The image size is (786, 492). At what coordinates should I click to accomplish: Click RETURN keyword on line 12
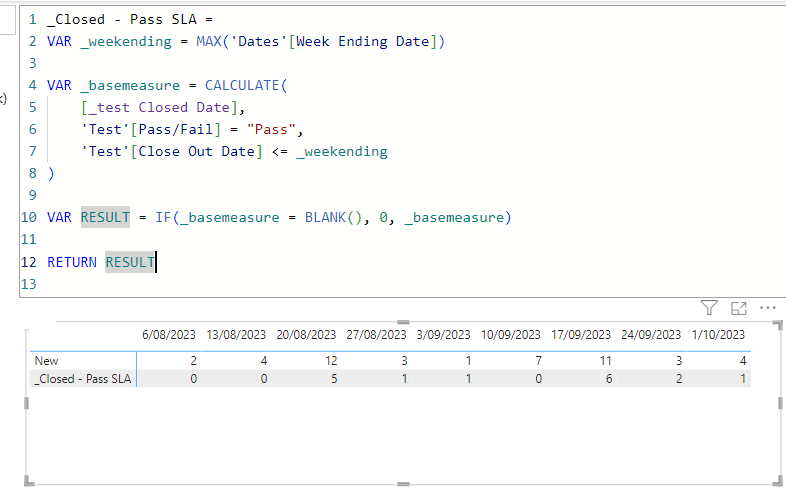point(72,262)
